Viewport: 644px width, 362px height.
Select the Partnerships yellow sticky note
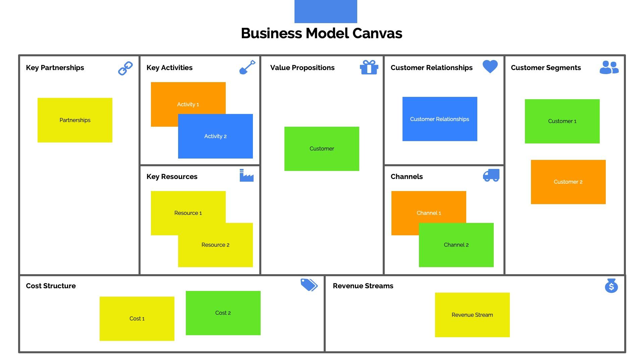point(75,120)
